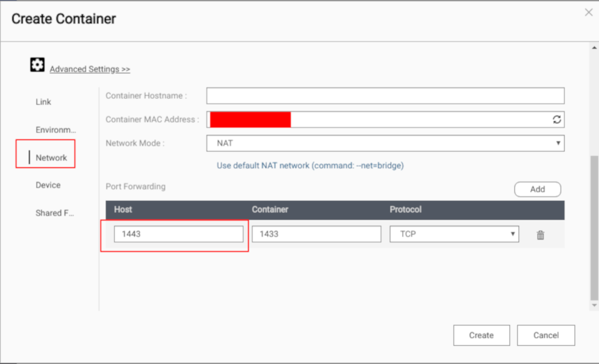This screenshot has width=599, height=364.
Task: Close the Create Container dialog
Action: [588, 12]
